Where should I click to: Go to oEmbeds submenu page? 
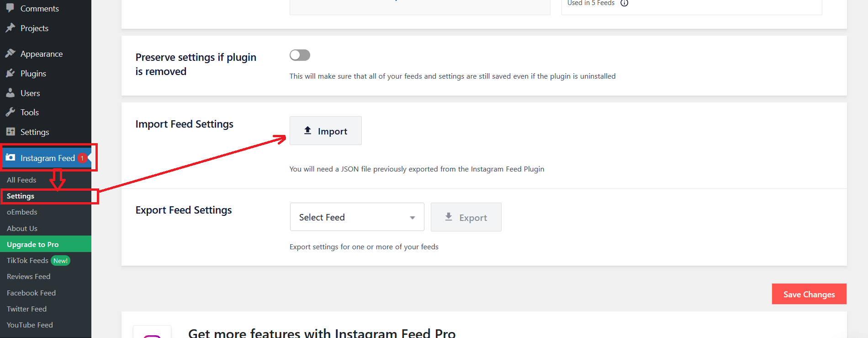point(22,212)
